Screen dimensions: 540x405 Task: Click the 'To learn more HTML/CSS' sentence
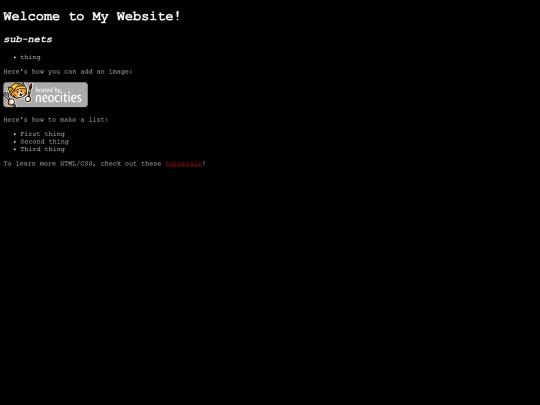(x=104, y=164)
